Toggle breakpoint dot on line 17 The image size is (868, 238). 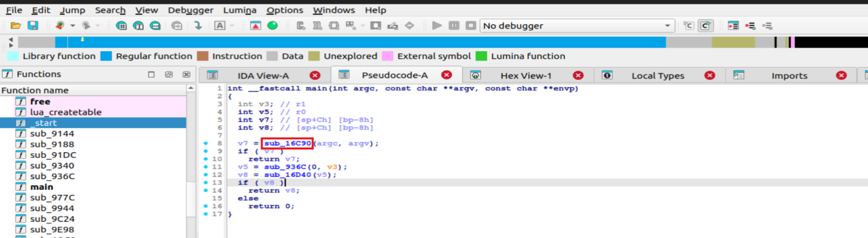click(x=206, y=214)
